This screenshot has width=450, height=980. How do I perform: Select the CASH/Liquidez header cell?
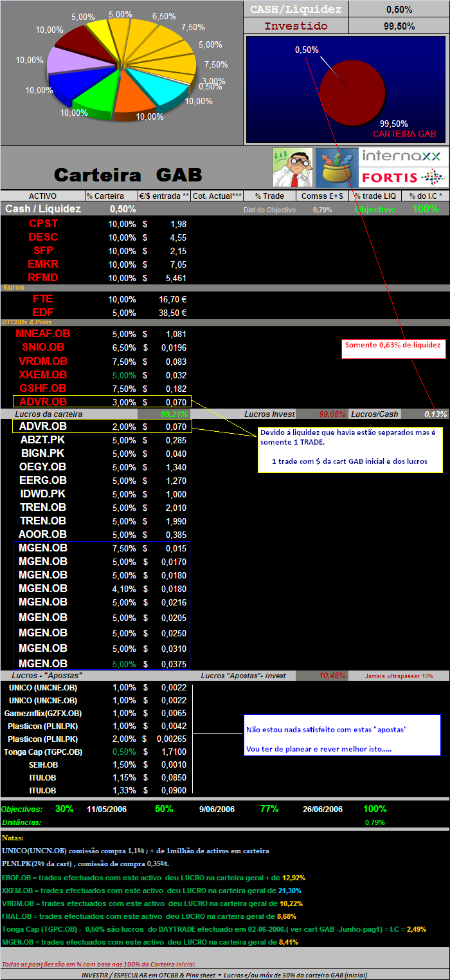tap(296, 9)
